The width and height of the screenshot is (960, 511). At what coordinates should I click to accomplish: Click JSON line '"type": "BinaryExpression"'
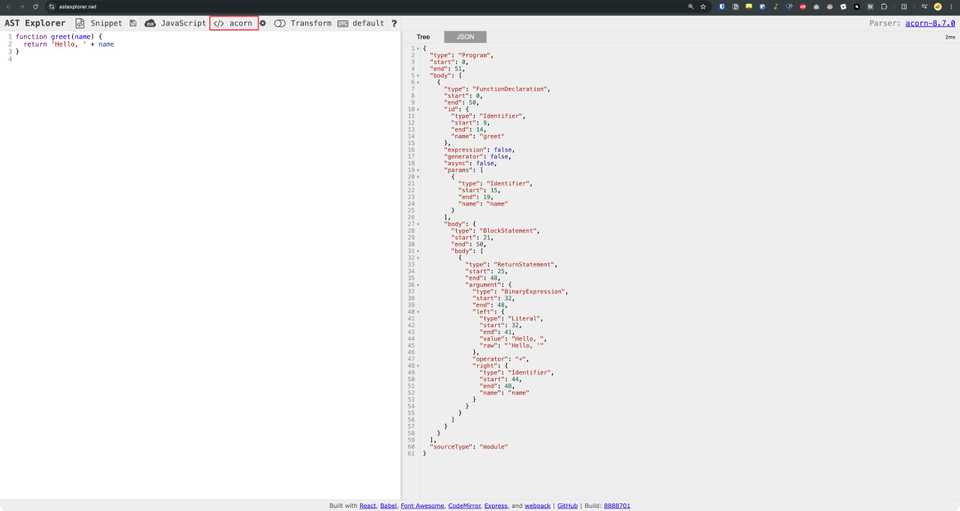[520, 291]
